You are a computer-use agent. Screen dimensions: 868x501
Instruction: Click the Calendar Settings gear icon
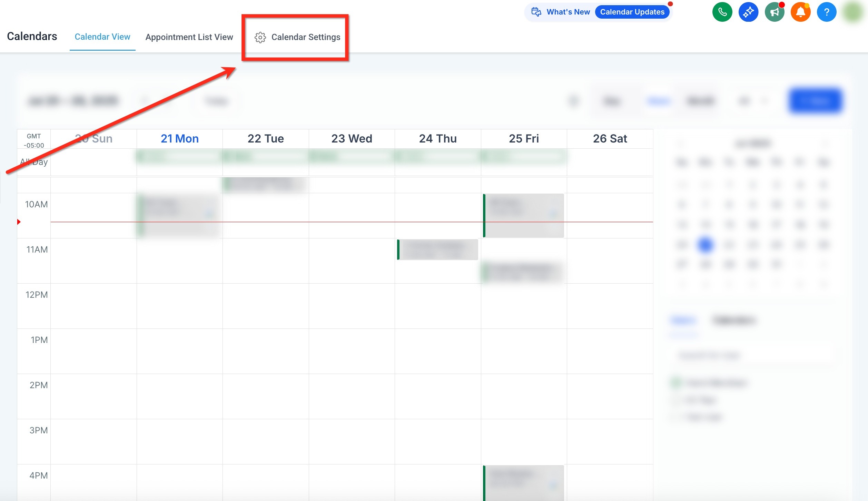click(x=260, y=37)
